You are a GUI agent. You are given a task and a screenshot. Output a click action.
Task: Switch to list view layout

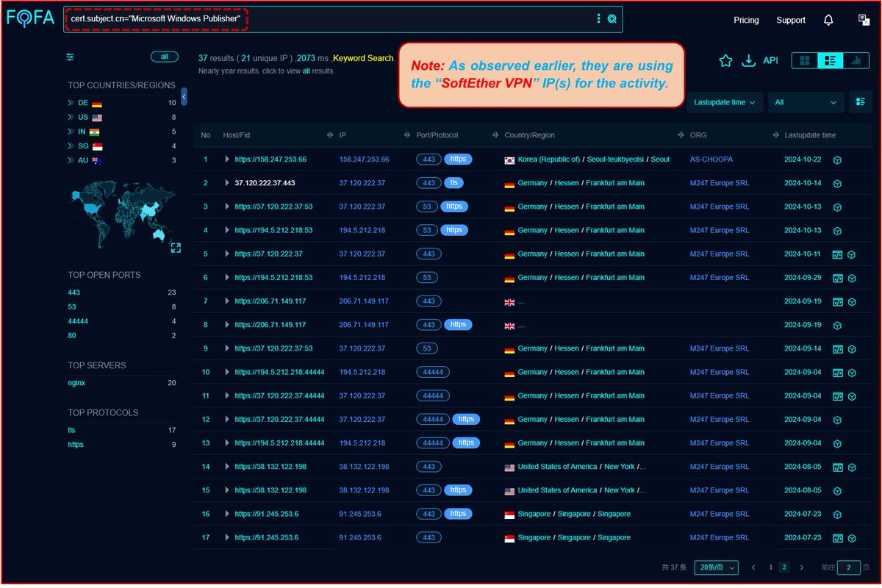(829, 60)
